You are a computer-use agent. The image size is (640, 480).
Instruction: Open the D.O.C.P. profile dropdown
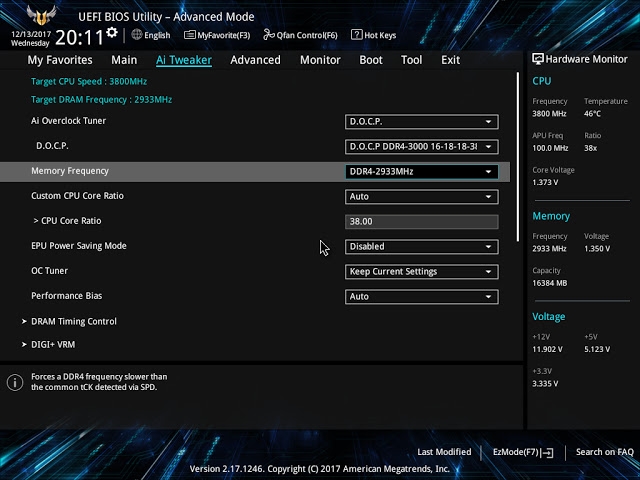421,147
